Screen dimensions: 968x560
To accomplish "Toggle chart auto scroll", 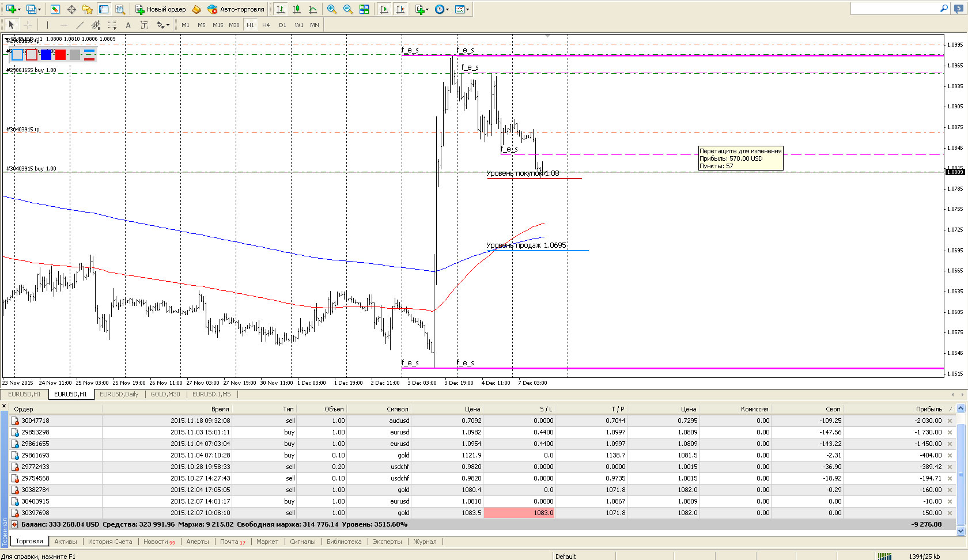I will [x=384, y=9].
